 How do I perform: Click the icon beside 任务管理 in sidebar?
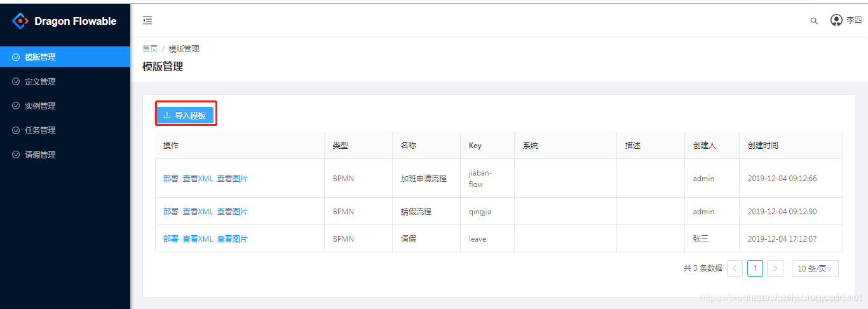pos(16,130)
